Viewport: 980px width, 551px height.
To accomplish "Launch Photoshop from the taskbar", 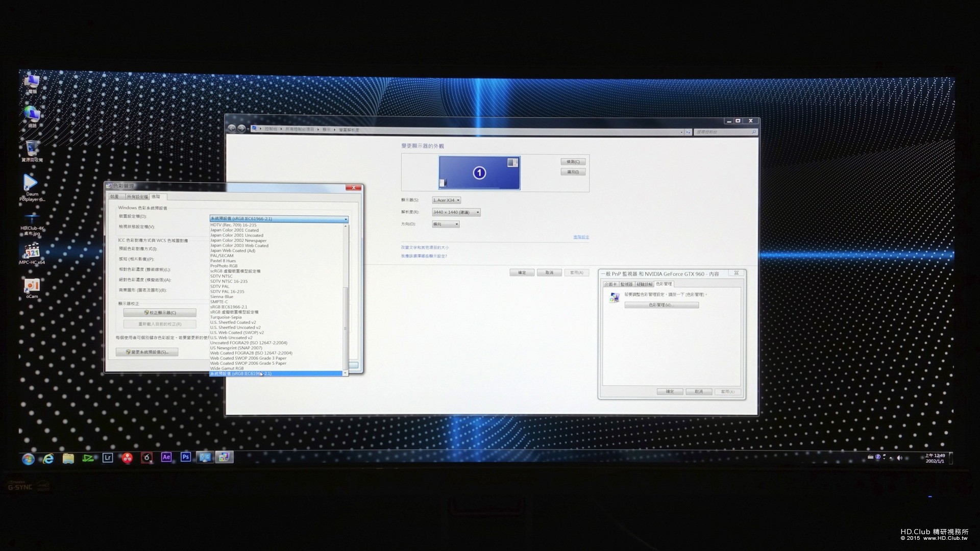I will tap(186, 457).
